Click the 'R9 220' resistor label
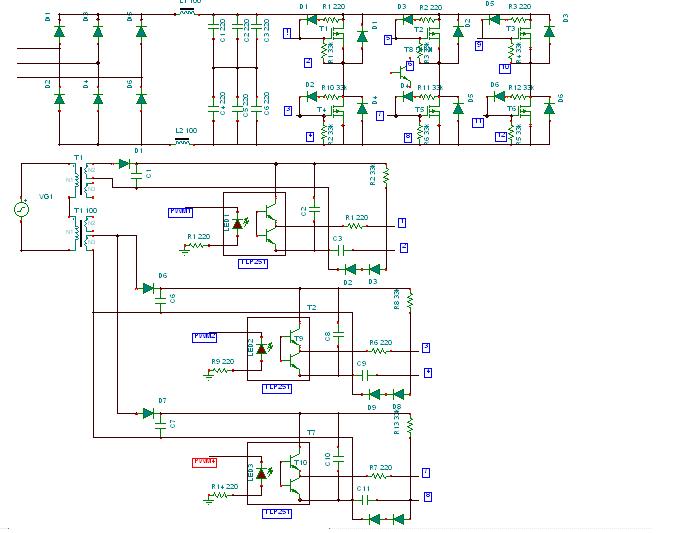673x533 pixels. click(x=223, y=362)
